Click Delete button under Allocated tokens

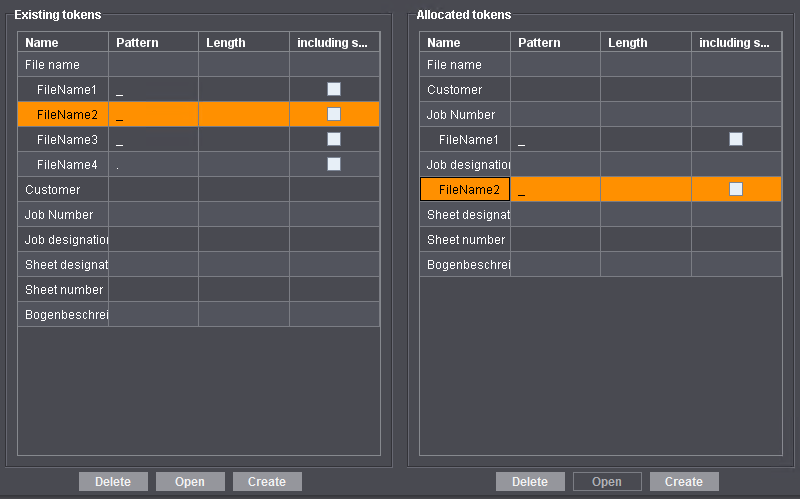click(x=530, y=482)
